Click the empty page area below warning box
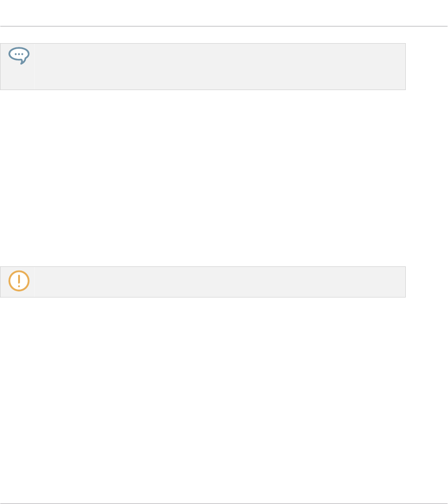The width and height of the screenshot is (448, 504). coord(224,400)
